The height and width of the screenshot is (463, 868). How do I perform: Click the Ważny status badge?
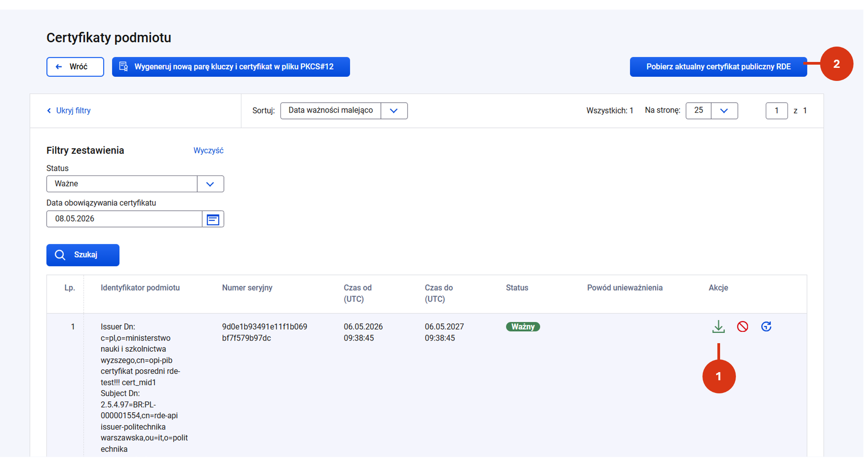pyautogui.click(x=523, y=327)
